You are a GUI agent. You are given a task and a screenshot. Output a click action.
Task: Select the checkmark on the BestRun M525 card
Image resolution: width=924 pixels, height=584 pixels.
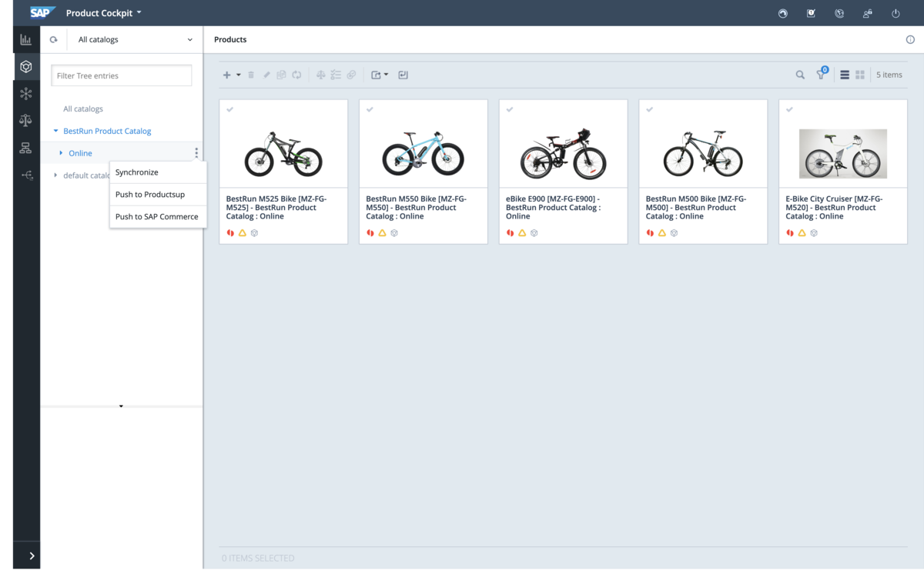(x=229, y=108)
